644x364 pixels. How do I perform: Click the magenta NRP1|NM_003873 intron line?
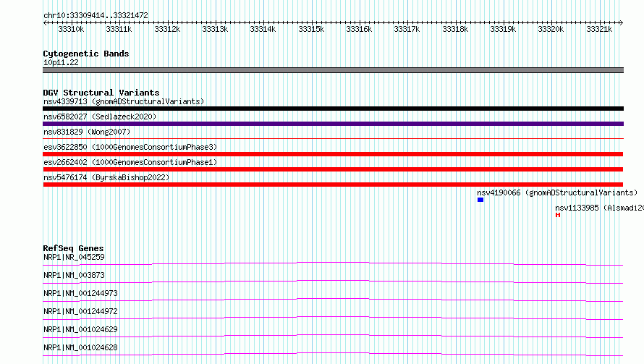point(333,282)
